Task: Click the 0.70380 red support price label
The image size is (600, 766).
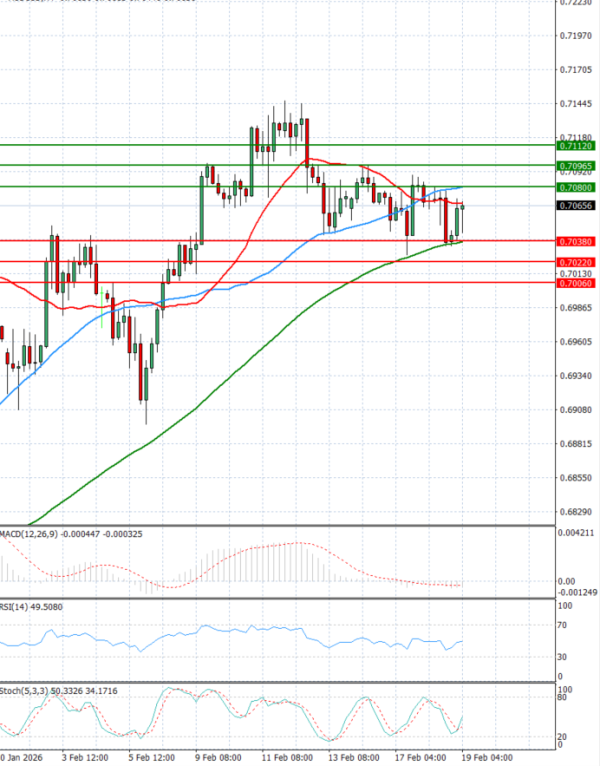Action: 578,241
